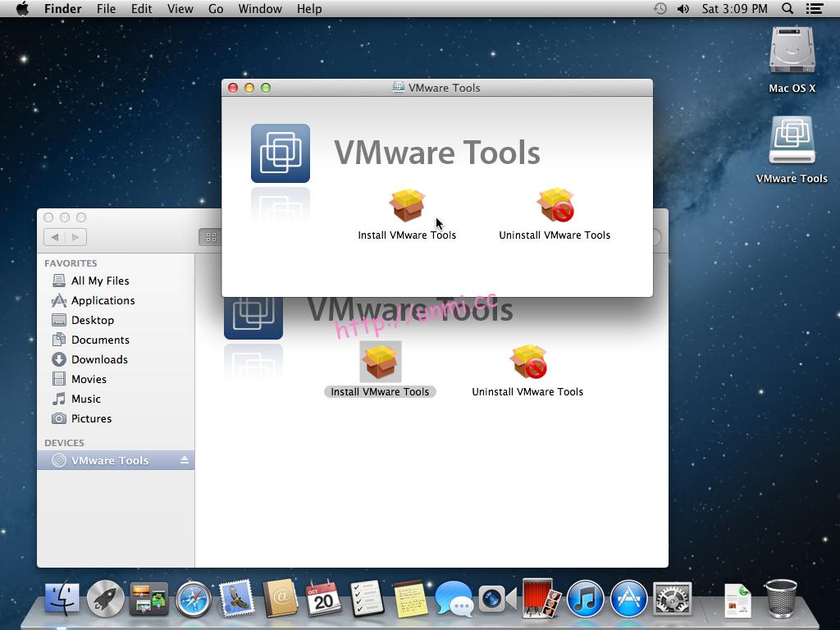Screen dimensions: 840x630
Task: Open iTunes from the Dock
Action: pyautogui.click(x=586, y=599)
